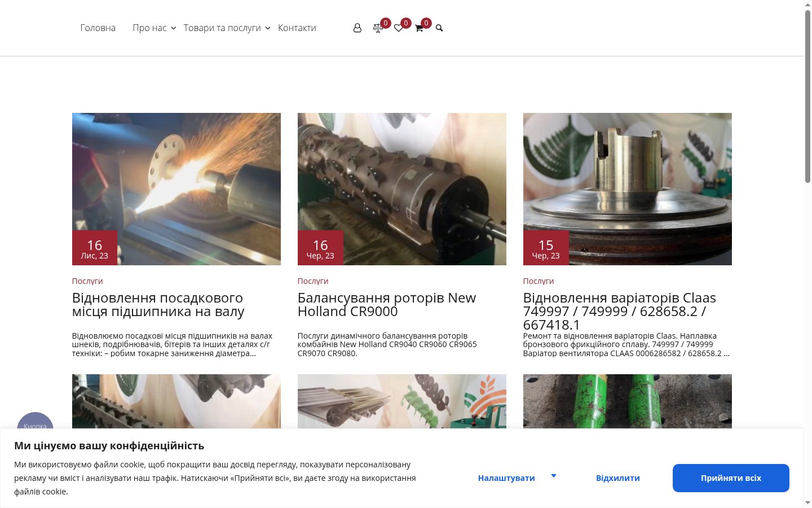Screen dimensions: 812x508
Task: Open the article Балансування роторів New Holland CR9000
Action: [387, 304]
